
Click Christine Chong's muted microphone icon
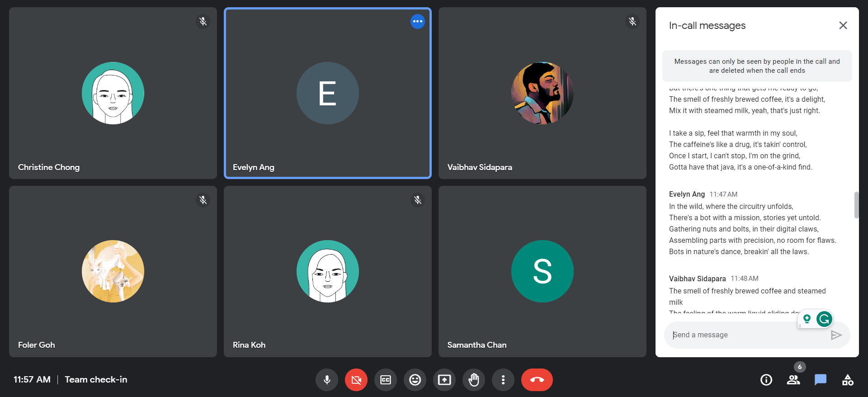pos(203,21)
